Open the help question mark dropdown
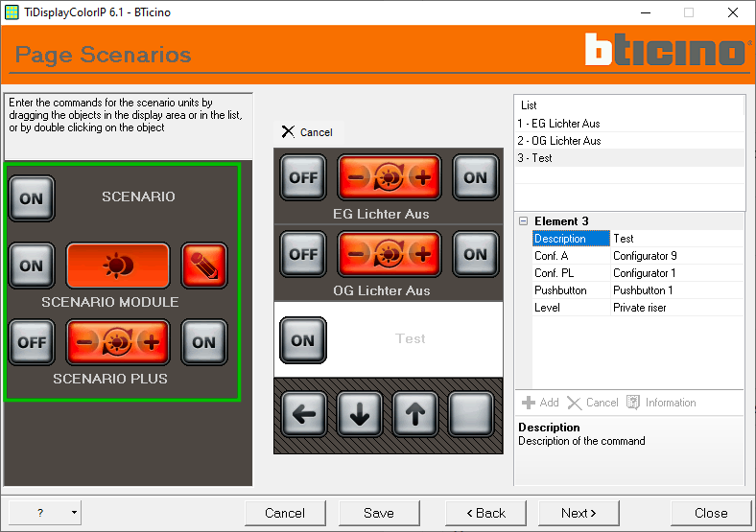Viewport: 756px width, 532px height. [x=74, y=512]
